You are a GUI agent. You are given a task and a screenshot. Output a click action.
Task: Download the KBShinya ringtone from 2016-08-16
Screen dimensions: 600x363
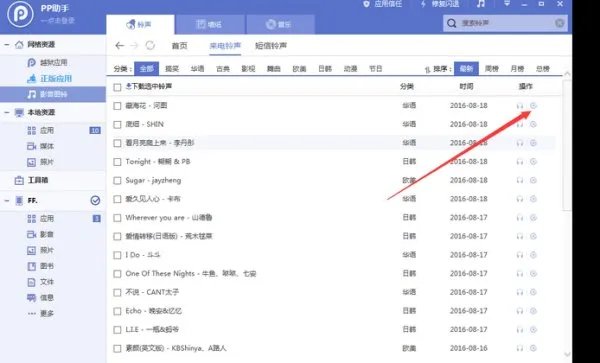(x=533, y=348)
